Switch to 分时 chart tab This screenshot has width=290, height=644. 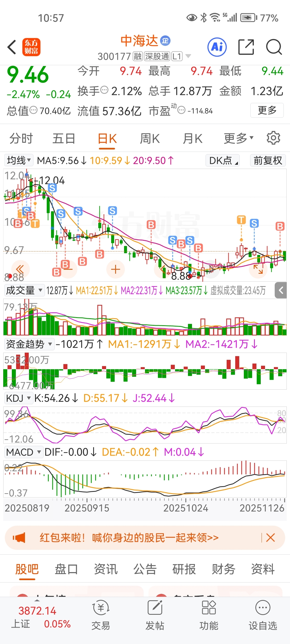[21, 138]
